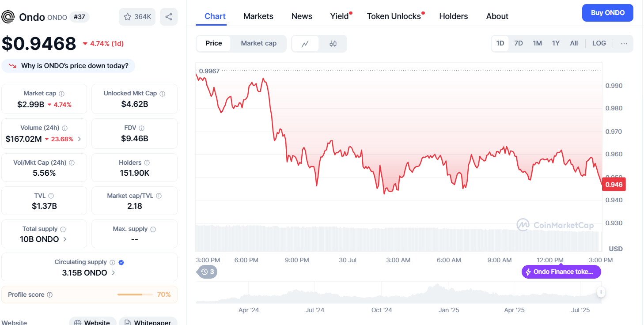
Task: Click the 151.90K holders value
Action: 135,173
